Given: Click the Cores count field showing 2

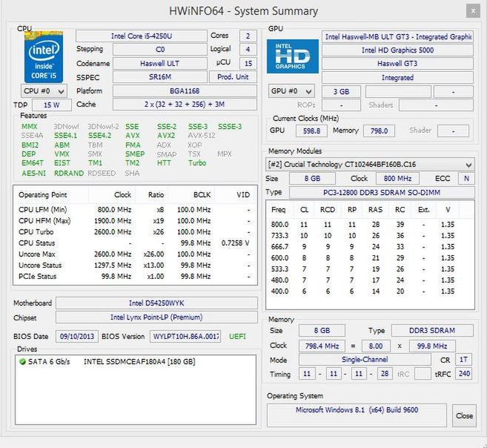Looking at the screenshot, I should coord(248,36).
